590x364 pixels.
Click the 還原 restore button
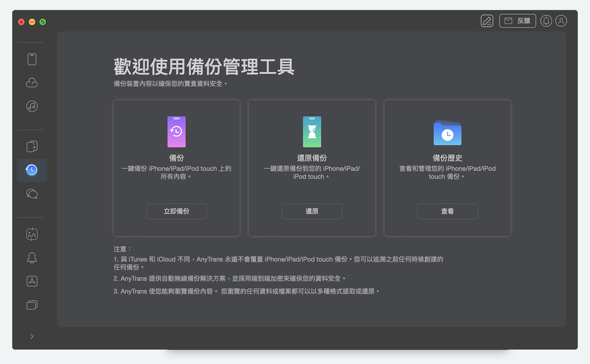[312, 211]
